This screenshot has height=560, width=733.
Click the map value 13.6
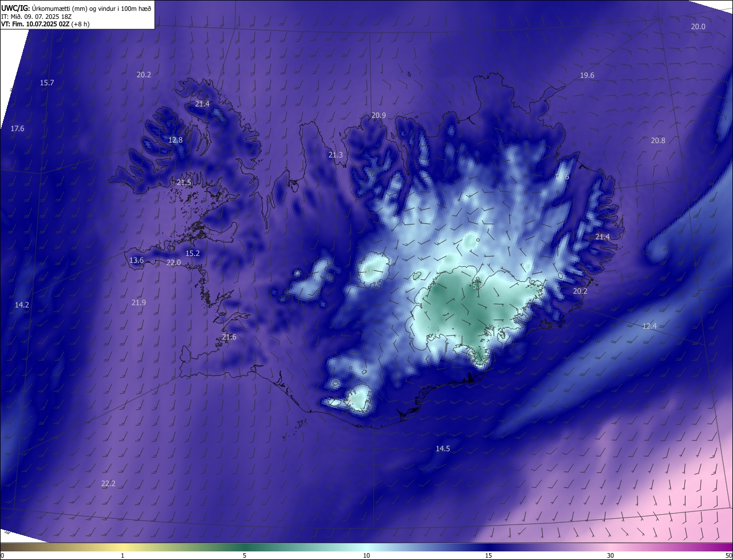tap(136, 261)
